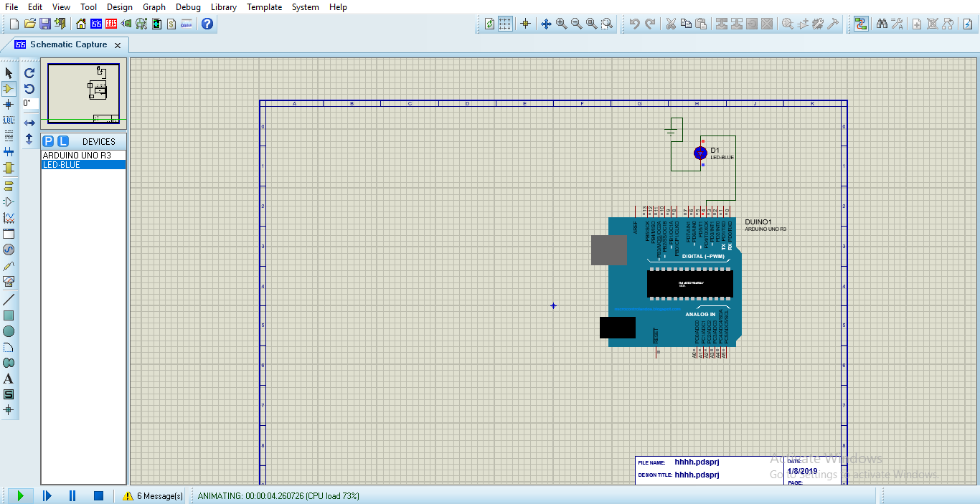Close the Schematic Capture tab
Screen dimensions: 980x504
118,45
